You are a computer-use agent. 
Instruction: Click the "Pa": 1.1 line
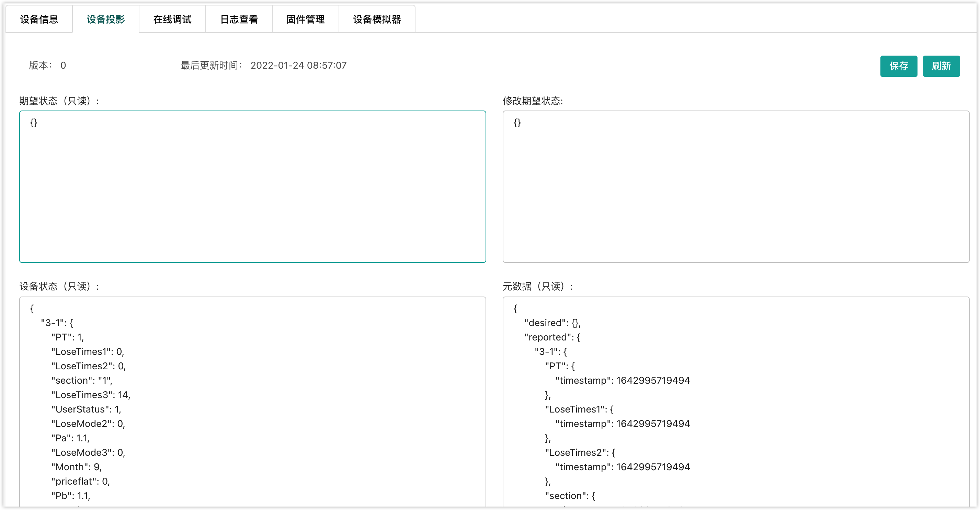tap(70, 438)
